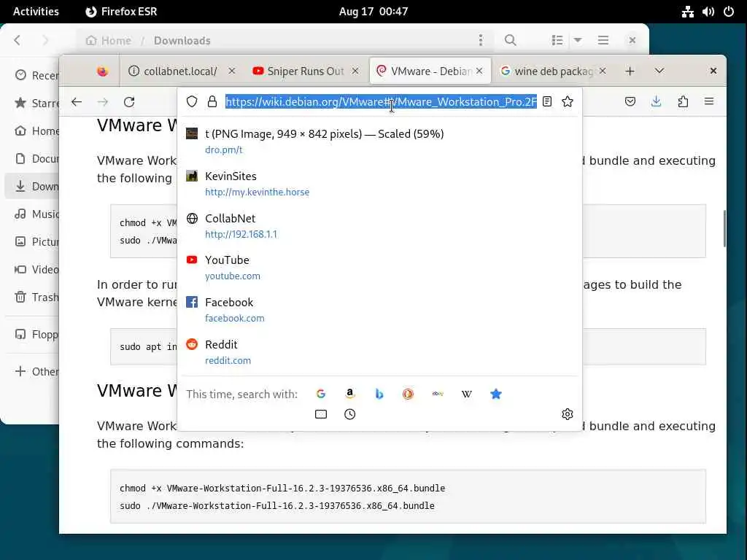Click the highlighted URL address field
747x560 pixels.
tap(381, 101)
